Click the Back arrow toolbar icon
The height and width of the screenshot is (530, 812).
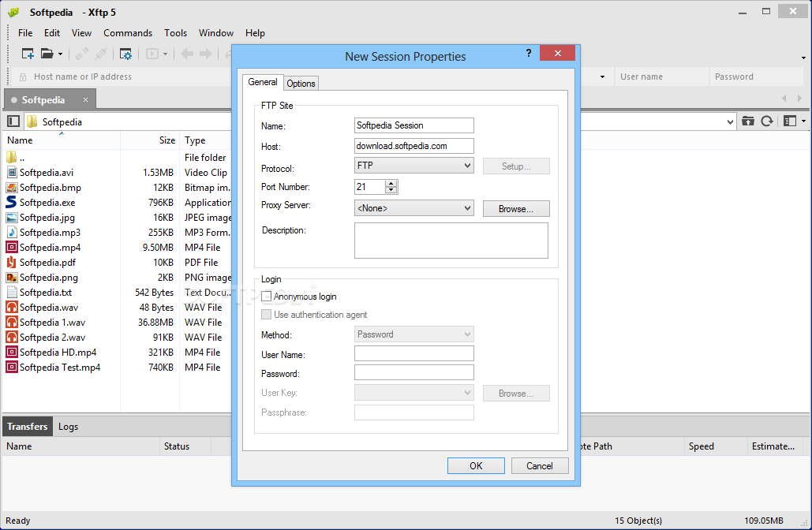tap(187, 54)
